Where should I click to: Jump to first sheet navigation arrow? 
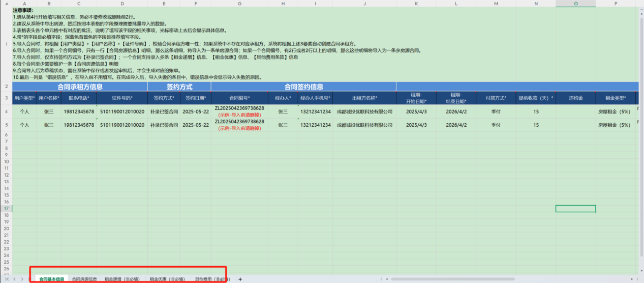tap(8, 279)
